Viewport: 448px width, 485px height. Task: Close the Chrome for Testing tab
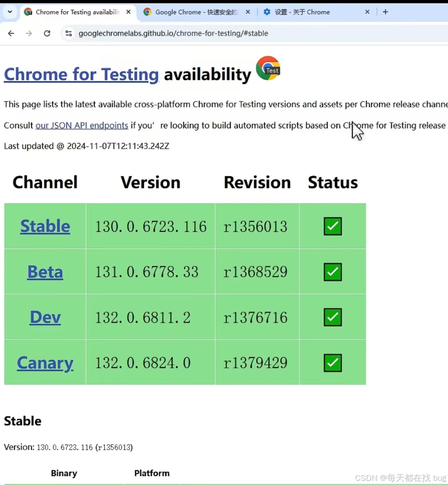(129, 12)
